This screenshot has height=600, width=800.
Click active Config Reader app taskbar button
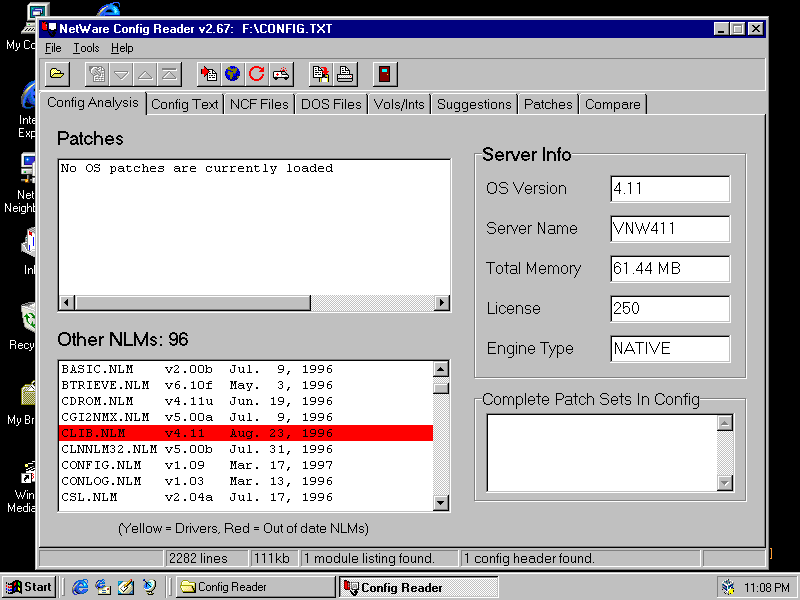click(x=418, y=587)
